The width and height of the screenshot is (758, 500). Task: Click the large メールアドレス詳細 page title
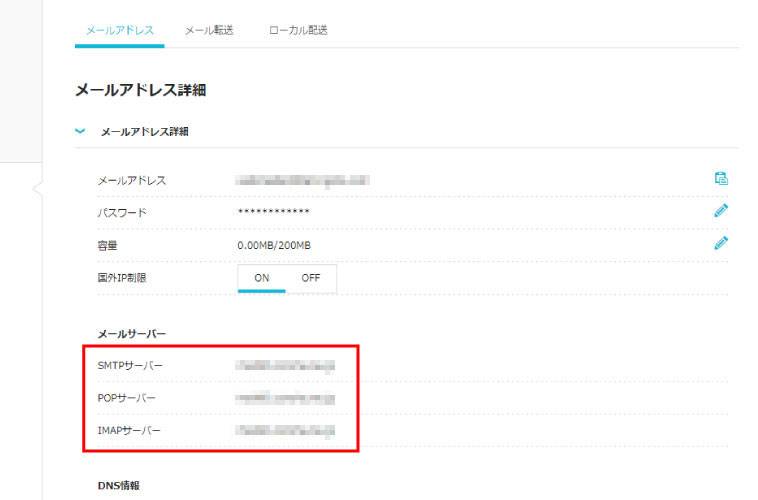tap(140, 90)
